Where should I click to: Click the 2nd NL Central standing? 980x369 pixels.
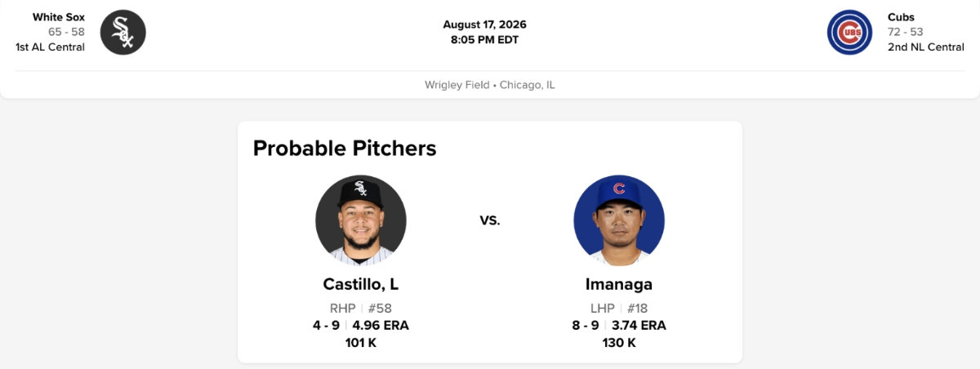926,47
